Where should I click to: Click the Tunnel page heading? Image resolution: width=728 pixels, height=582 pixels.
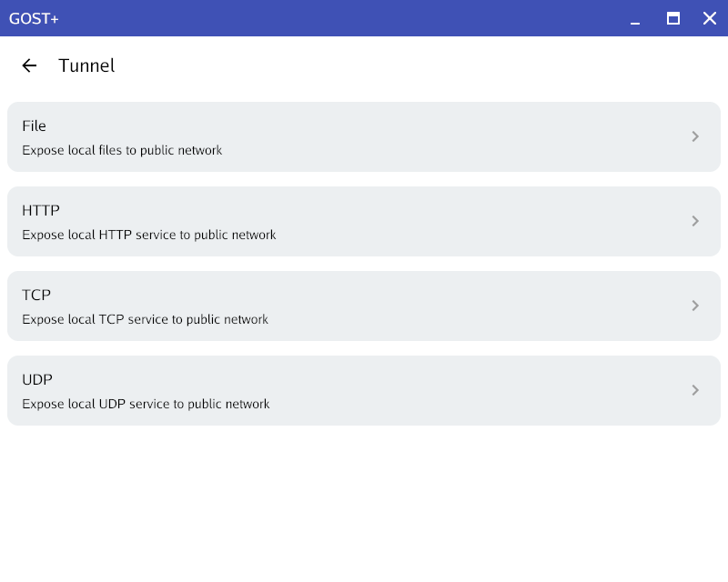point(86,65)
